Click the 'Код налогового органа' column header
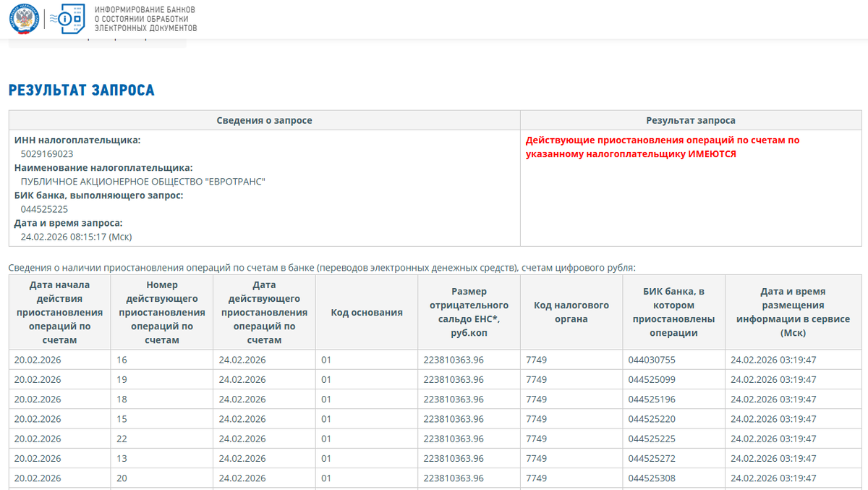The height and width of the screenshot is (490, 868). [x=571, y=312]
